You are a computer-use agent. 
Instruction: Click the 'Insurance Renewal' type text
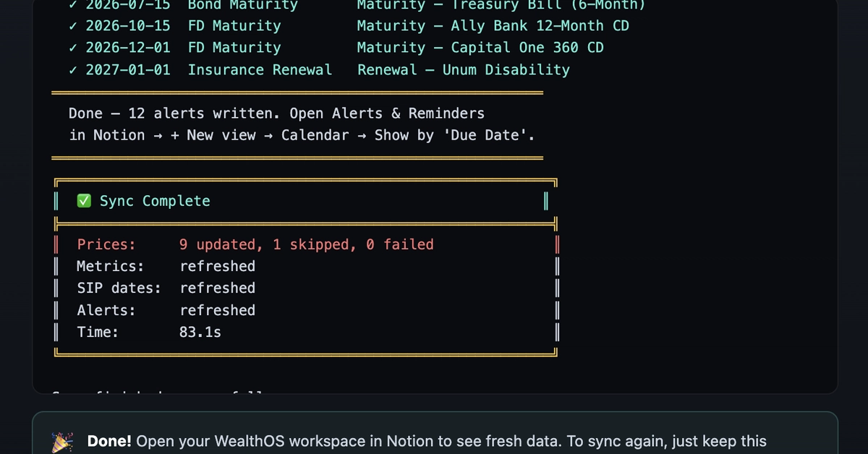(x=260, y=70)
